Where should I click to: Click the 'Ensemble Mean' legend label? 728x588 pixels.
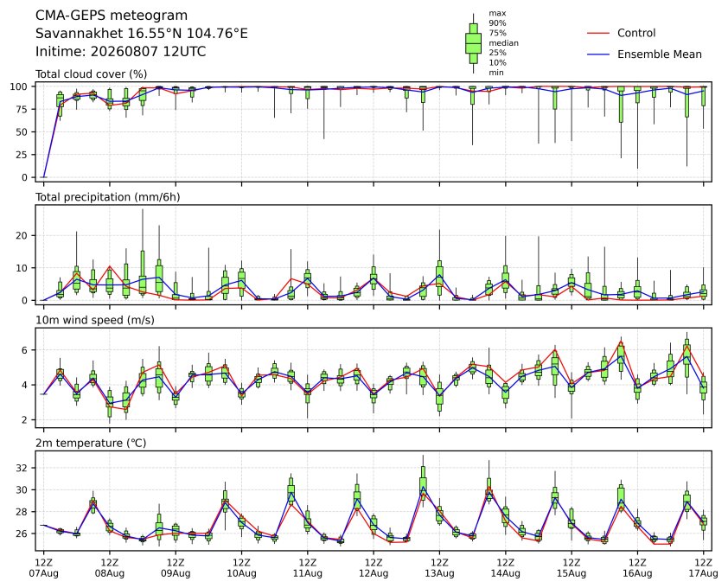[660, 54]
